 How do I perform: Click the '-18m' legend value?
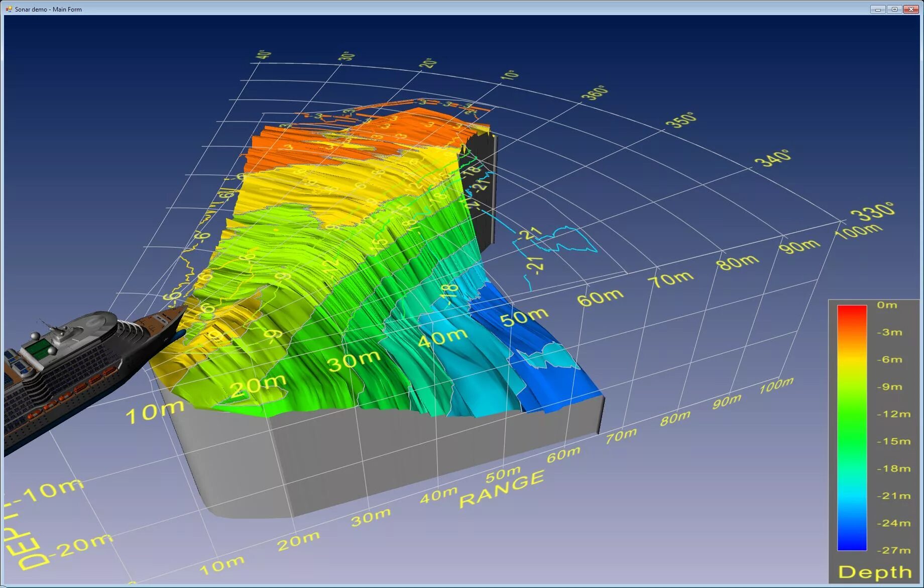pos(893,468)
